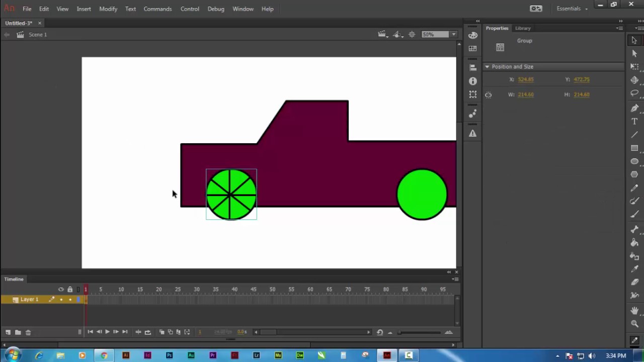Screen dimensions: 644x362
Task: Toggle Onion Skin in the timeline
Action: pos(162,332)
